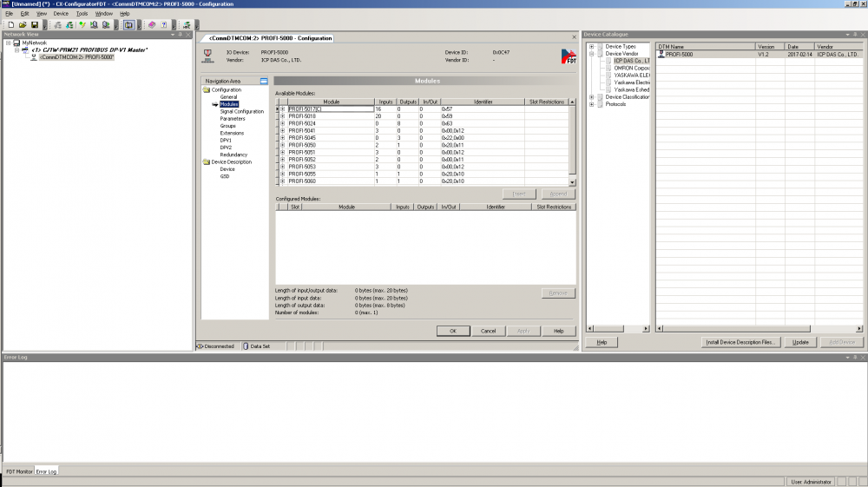Click the green network toolbar icon beside the greyed one
The height and width of the screenshot is (487, 868).
coord(69,25)
